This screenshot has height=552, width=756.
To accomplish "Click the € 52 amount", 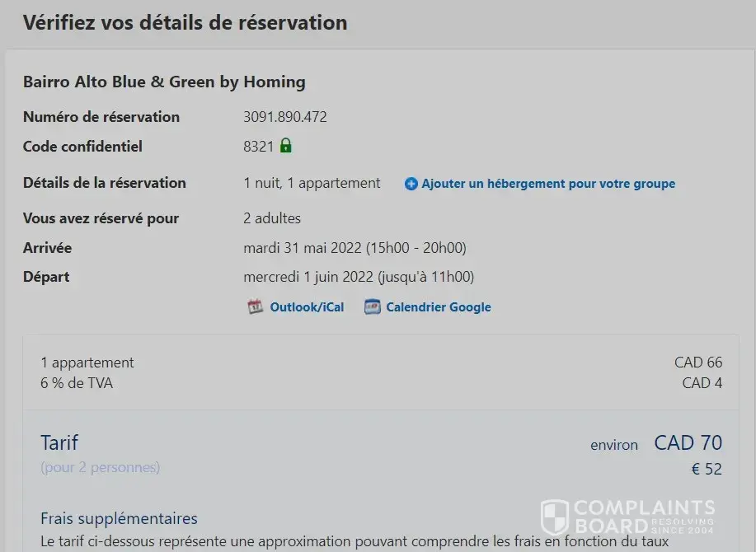I will click(707, 469).
